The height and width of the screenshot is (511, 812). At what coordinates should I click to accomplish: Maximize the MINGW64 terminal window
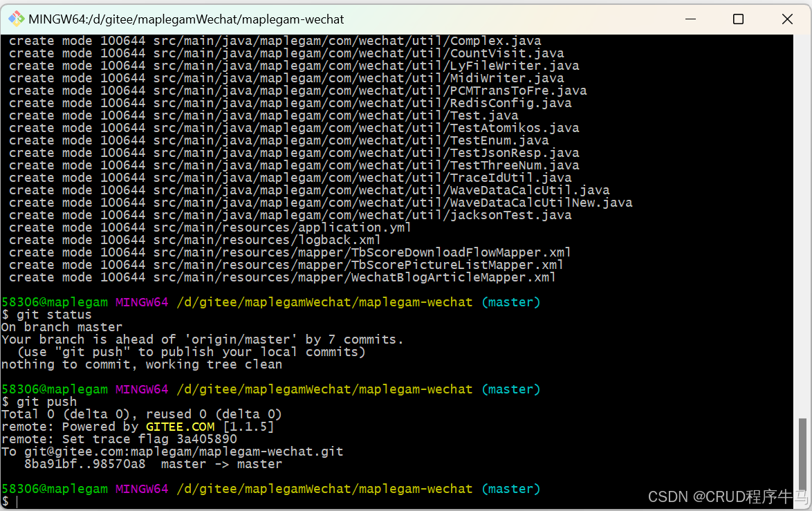739,19
